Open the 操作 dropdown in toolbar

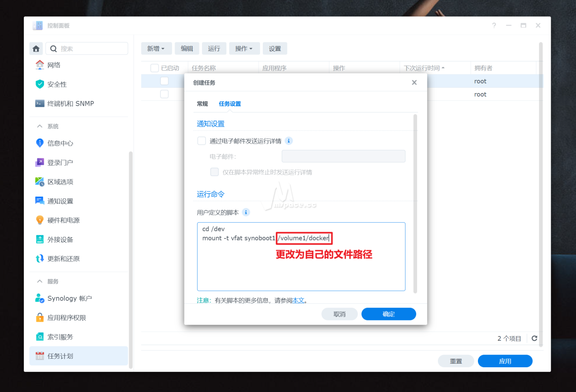pyautogui.click(x=244, y=49)
